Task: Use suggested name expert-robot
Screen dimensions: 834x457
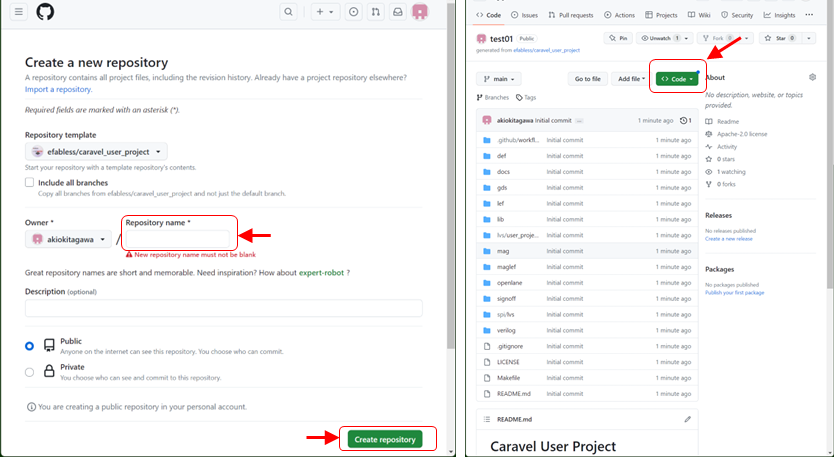Action: (x=321, y=273)
